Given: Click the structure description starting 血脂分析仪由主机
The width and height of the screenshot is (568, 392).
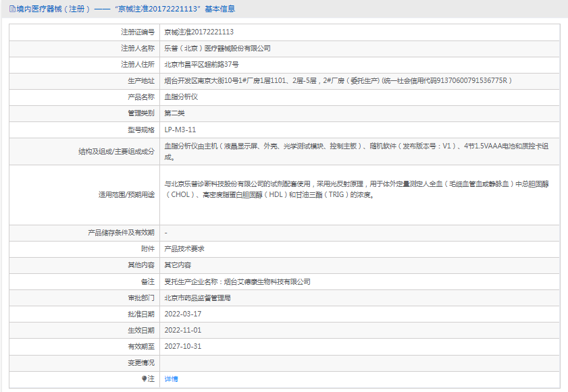Looking at the screenshot, I should pyautogui.click(x=357, y=152).
